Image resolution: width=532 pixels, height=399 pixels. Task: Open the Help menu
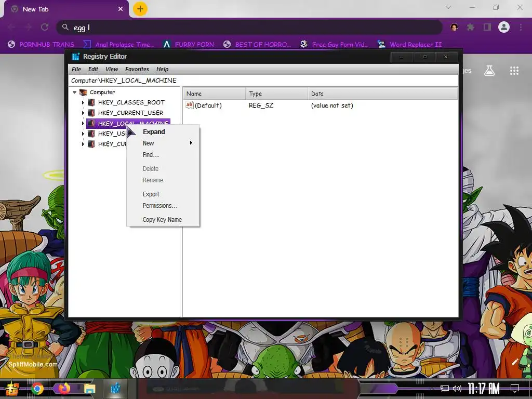tap(162, 69)
